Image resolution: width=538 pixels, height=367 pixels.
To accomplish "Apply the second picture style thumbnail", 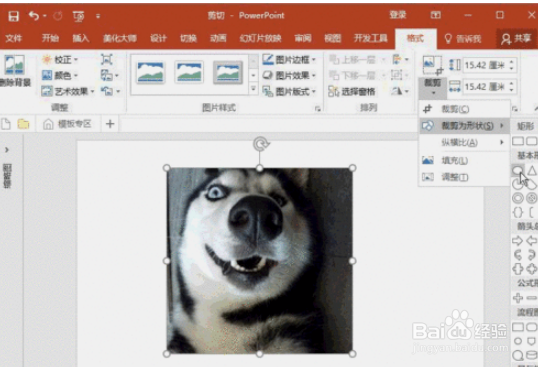I will click(x=189, y=72).
